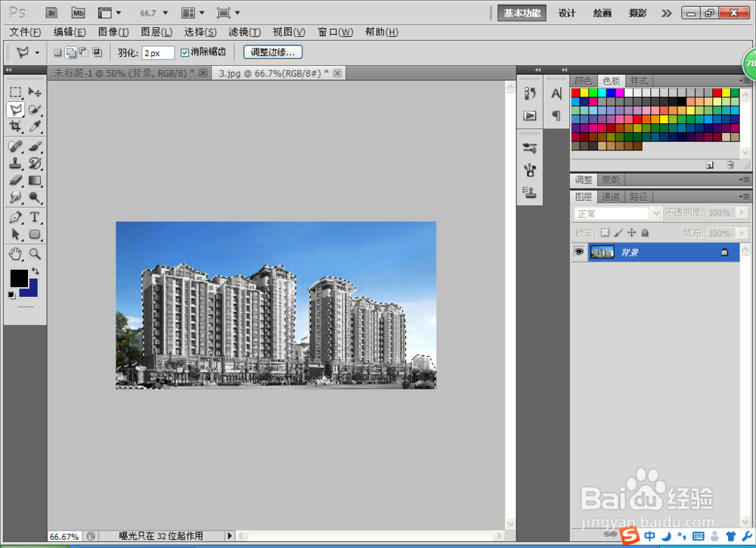The width and height of the screenshot is (756, 548).
Task: Select the Dodge tool
Action: tap(34, 197)
